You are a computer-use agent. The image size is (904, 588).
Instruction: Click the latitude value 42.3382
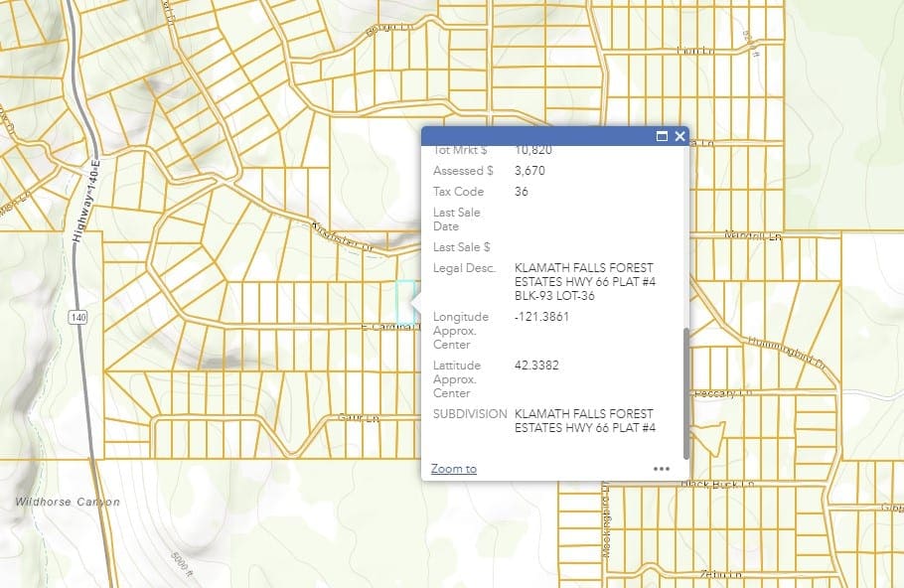pos(536,366)
